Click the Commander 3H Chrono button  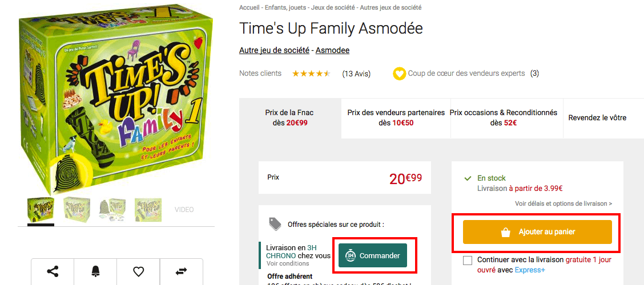(x=373, y=255)
